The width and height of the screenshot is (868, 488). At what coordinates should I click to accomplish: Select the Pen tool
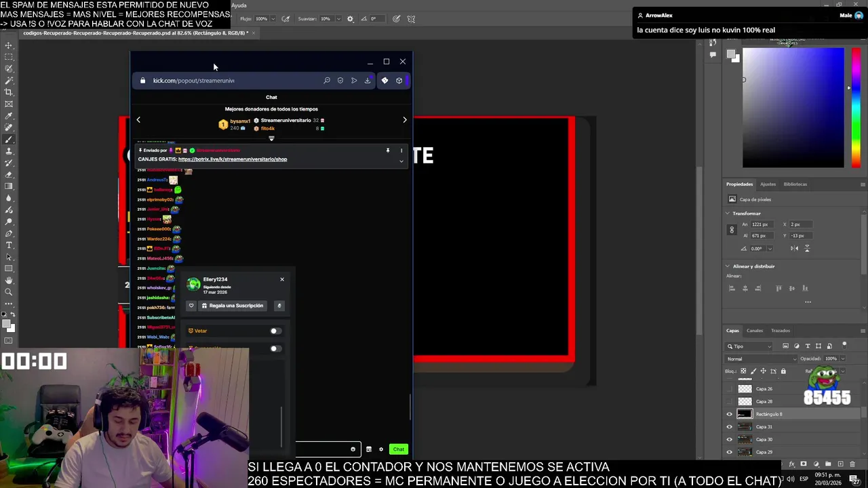(x=9, y=233)
